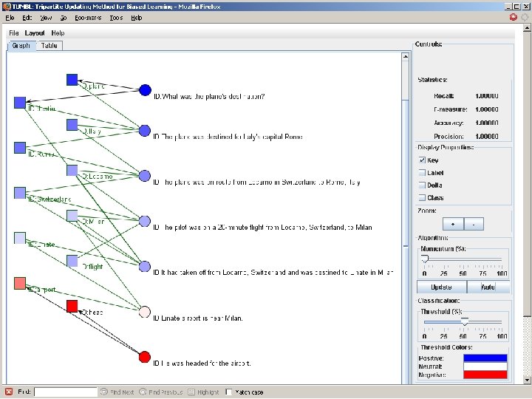Open the applet File menu
This screenshot has height=399, width=532.
[x=14, y=33]
